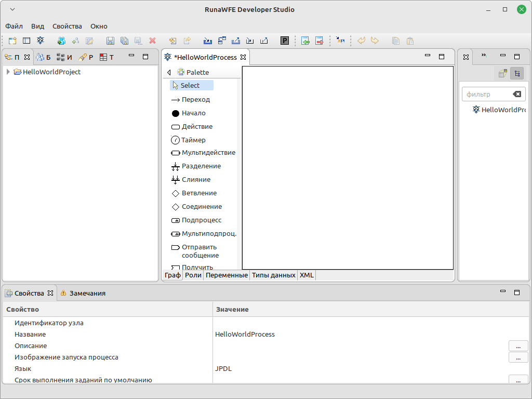Select the Разделение palette tool
Image resolution: width=532 pixels, height=399 pixels.
[x=196, y=166]
